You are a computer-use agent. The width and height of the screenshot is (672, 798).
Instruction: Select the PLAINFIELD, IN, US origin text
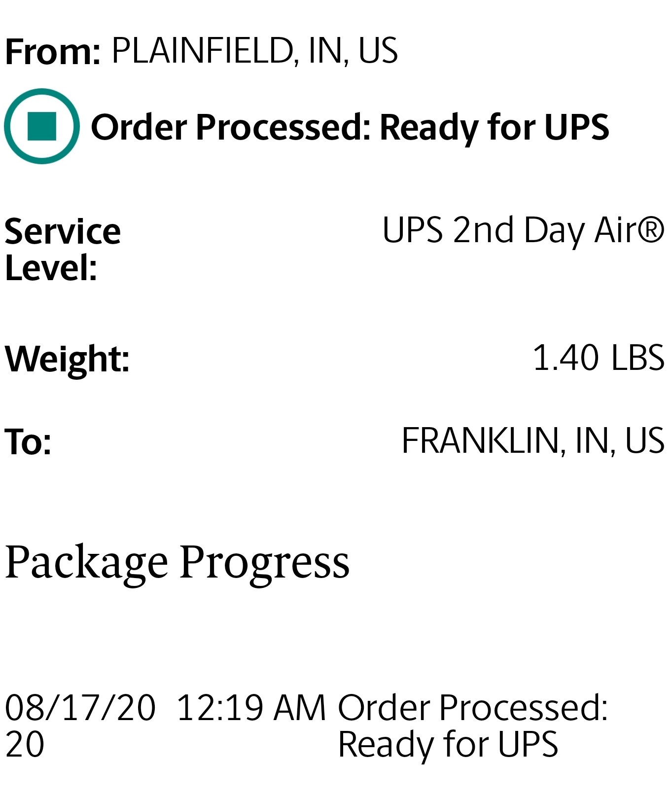tap(254, 51)
